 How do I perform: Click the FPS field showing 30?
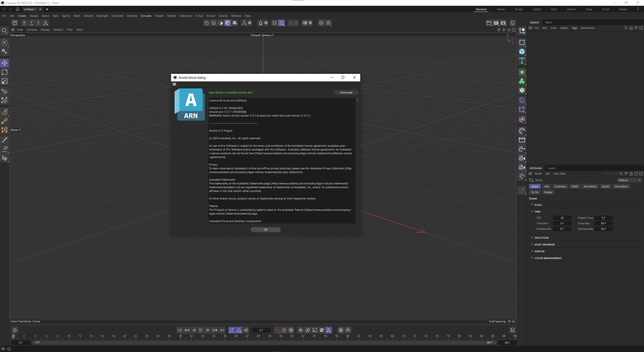click(x=562, y=218)
